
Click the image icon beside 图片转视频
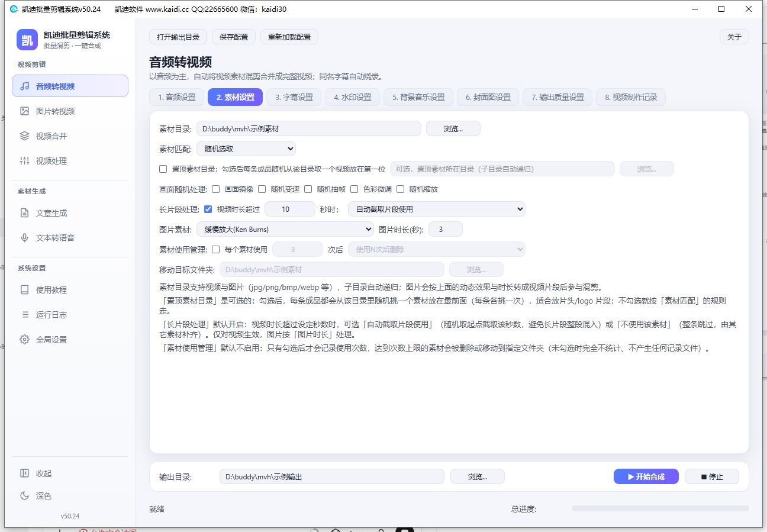coord(25,111)
